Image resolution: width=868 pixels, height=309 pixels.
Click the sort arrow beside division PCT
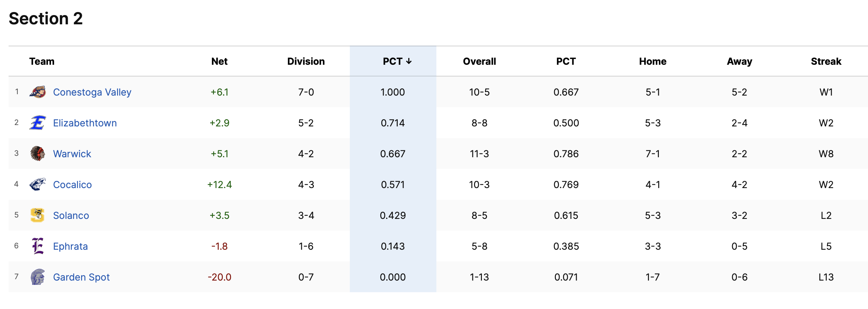[x=409, y=61]
